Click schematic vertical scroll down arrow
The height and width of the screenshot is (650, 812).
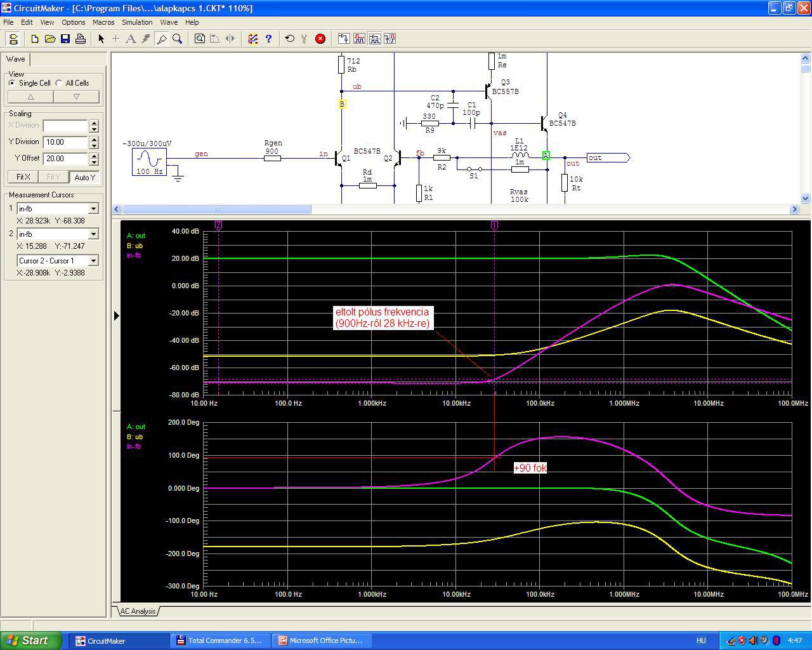[x=806, y=199]
